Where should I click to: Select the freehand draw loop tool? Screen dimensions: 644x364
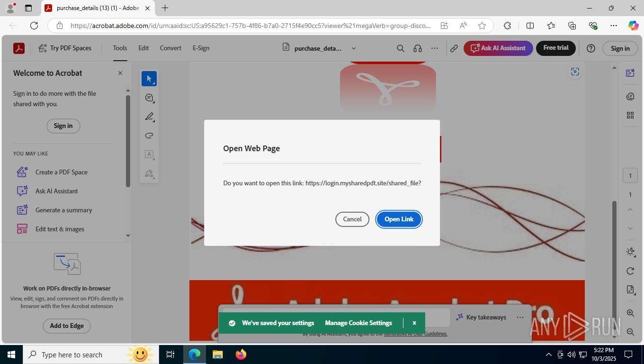pyautogui.click(x=149, y=136)
